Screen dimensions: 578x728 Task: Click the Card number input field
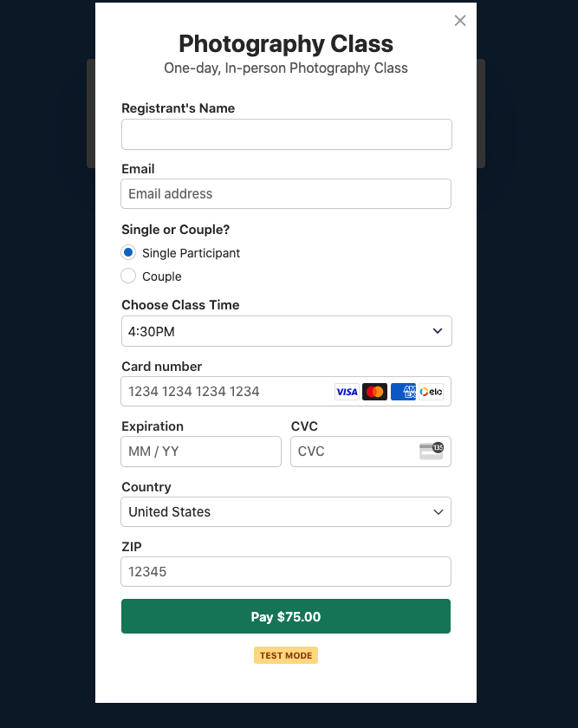click(x=225, y=392)
